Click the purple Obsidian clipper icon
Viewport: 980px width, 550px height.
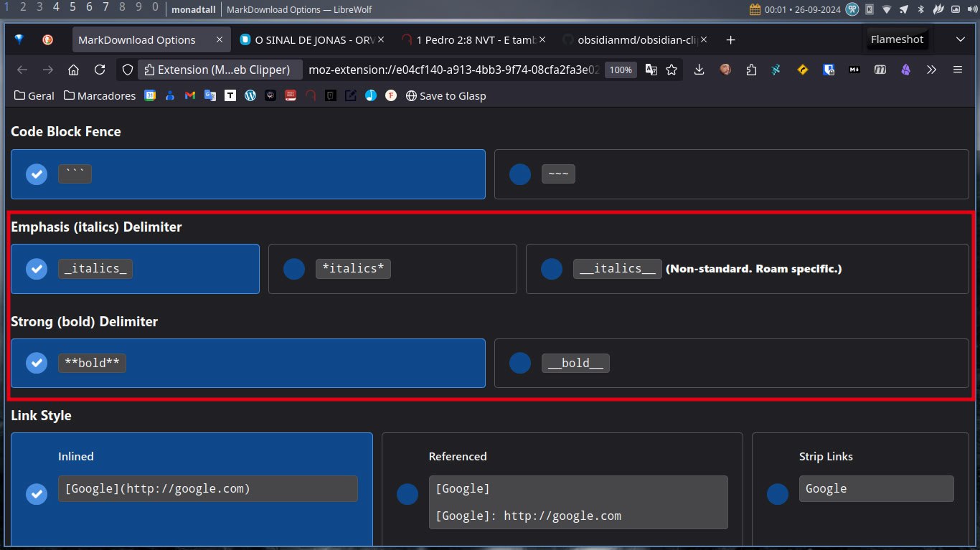[x=905, y=70]
